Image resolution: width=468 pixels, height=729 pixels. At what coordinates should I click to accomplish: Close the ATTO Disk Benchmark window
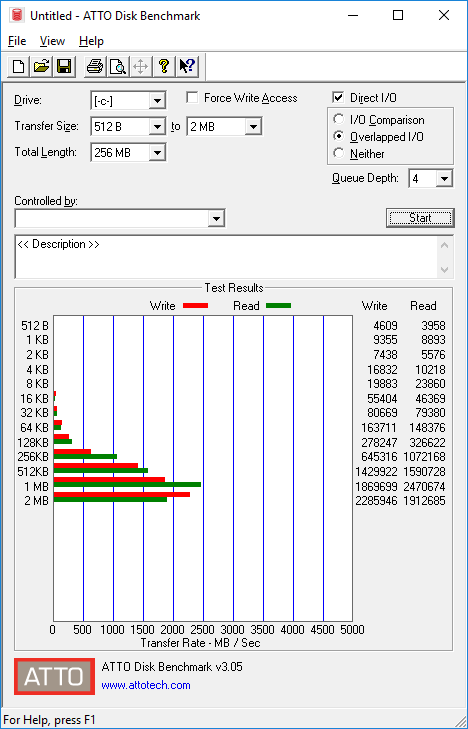[444, 15]
